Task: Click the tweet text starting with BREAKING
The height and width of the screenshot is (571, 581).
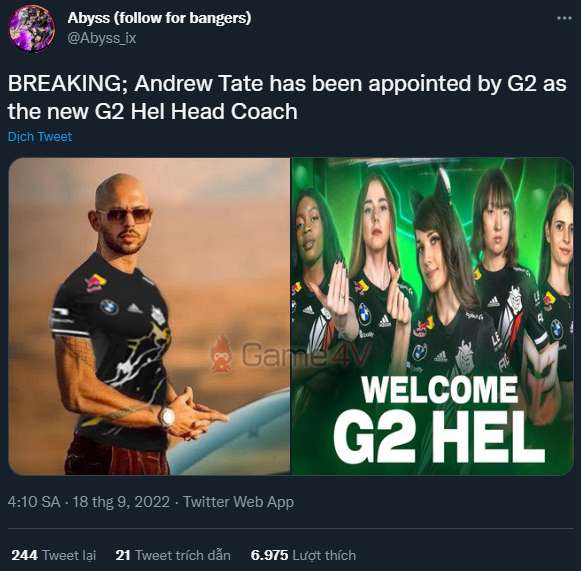Action: pyautogui.click(x=287, y=97)
